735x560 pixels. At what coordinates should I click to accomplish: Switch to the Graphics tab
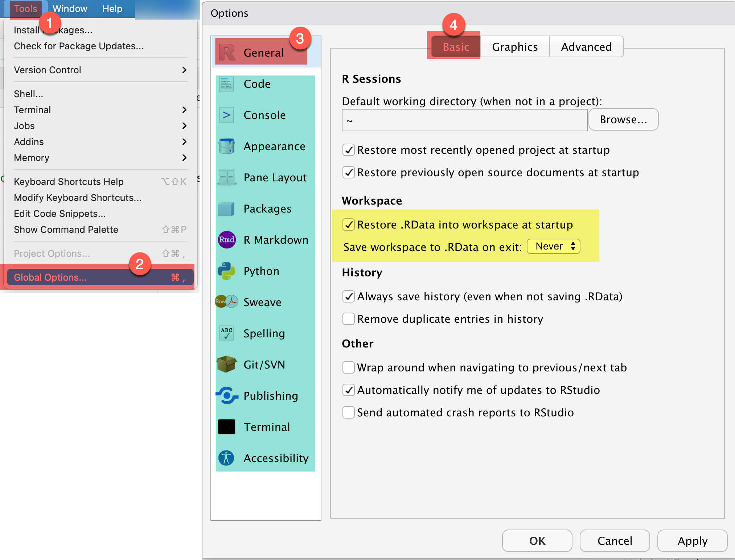pyautogui.click(x=515, y=47)
